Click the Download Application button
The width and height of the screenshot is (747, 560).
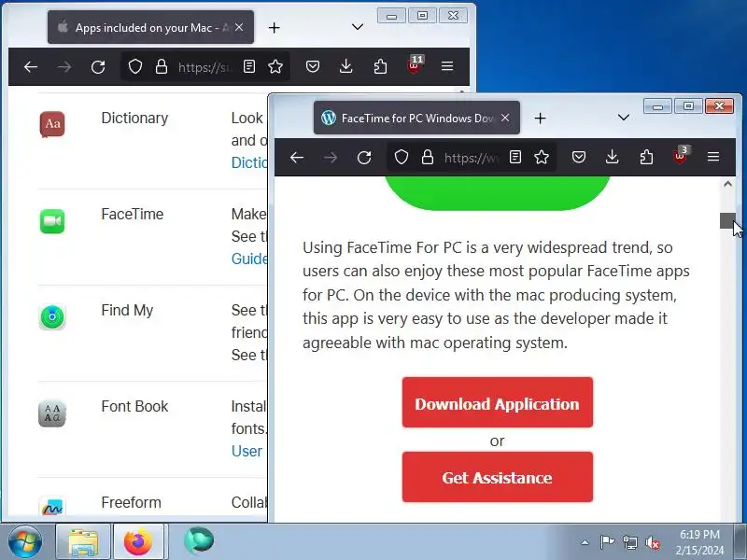[498, 402]
